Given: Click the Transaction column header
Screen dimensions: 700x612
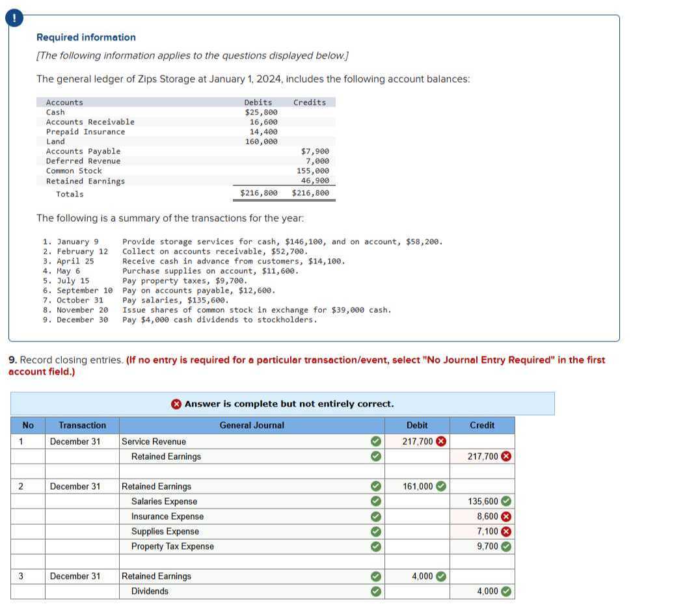Looking at the screenshot, I should pos(82,425).
